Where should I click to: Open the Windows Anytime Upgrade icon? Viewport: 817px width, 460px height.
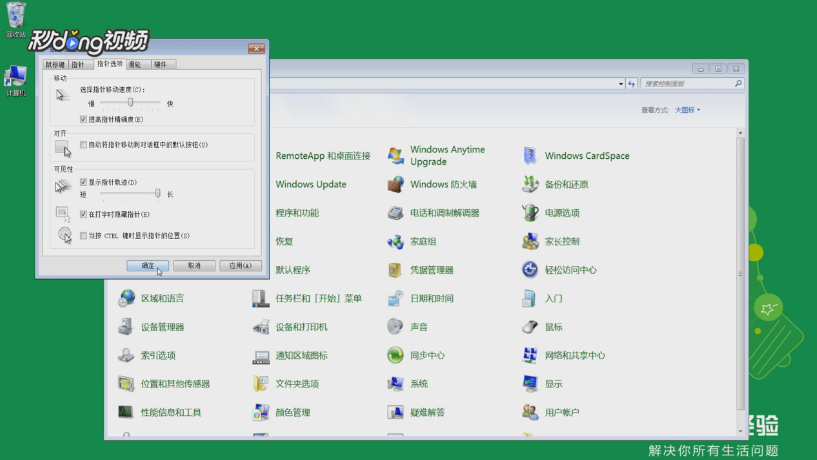point(395,156)
